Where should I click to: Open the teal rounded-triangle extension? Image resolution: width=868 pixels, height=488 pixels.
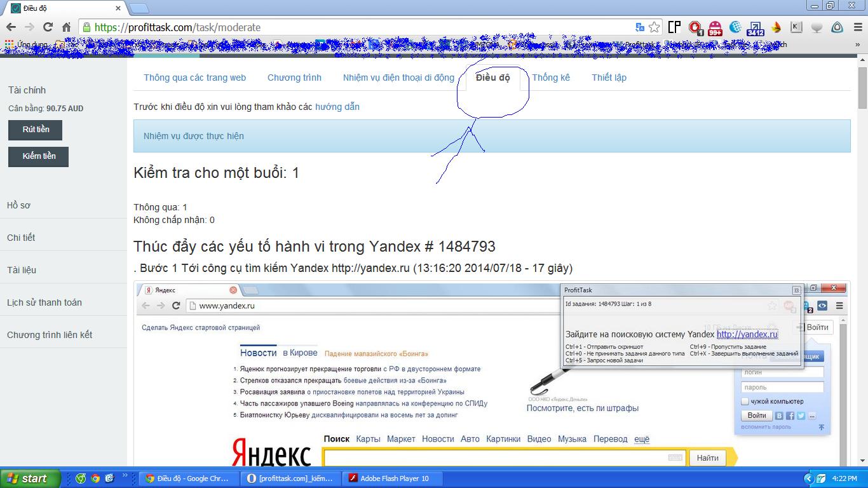click(837, 27)
